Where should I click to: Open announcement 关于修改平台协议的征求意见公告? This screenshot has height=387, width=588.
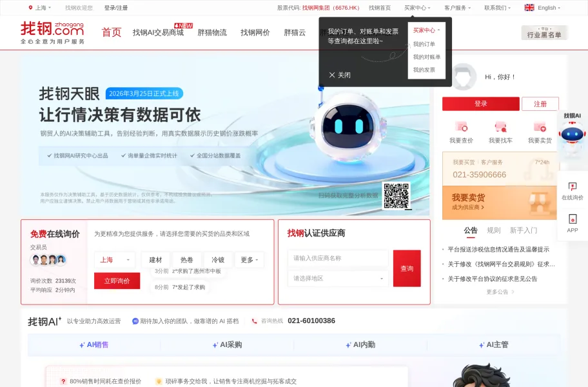point(493,279)
